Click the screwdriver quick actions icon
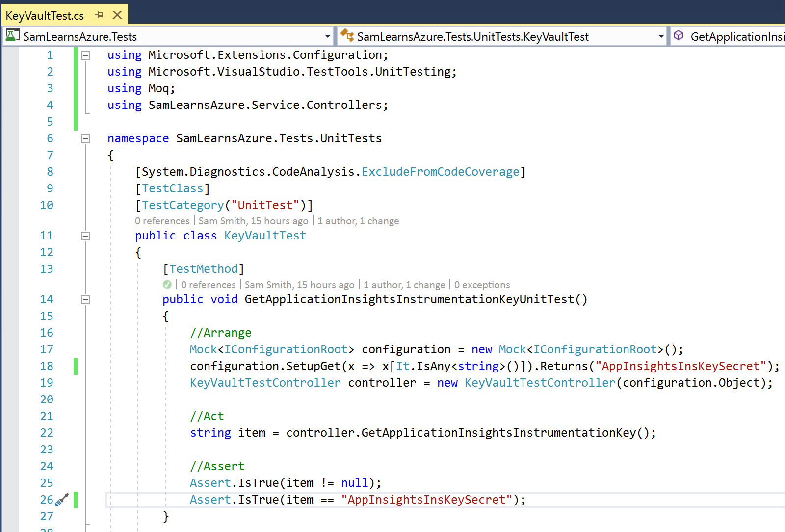 (x=62, y=500)
